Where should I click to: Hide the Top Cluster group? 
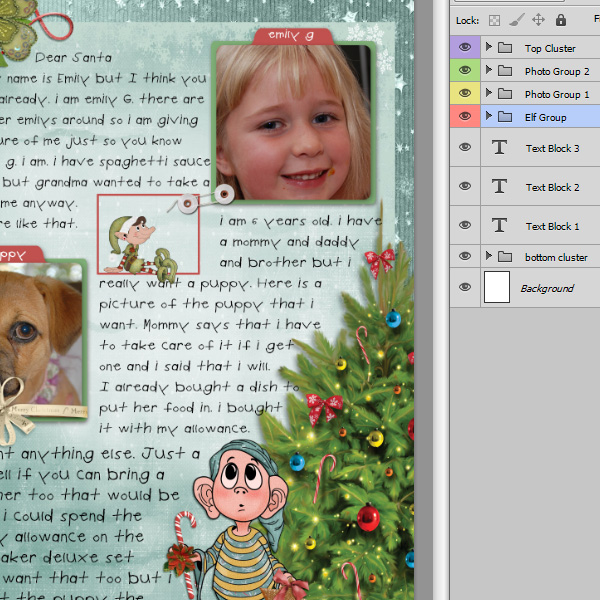pos(465,47)
